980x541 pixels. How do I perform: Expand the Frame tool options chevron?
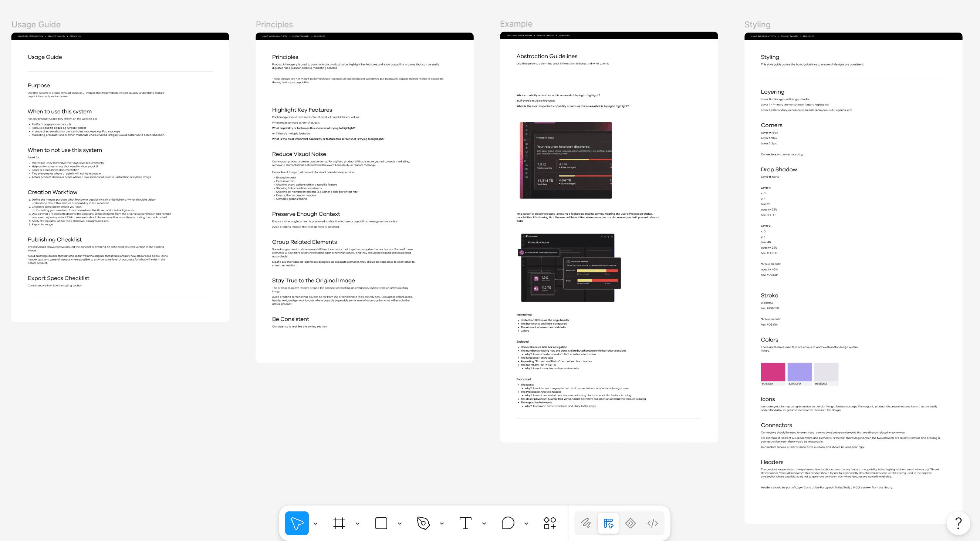pos(358,524)
